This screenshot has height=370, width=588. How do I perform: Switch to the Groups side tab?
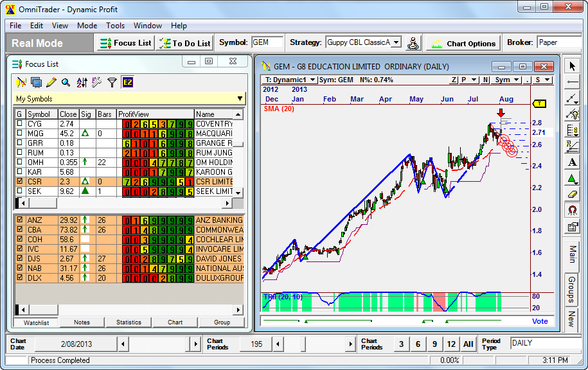click(571, 290)
